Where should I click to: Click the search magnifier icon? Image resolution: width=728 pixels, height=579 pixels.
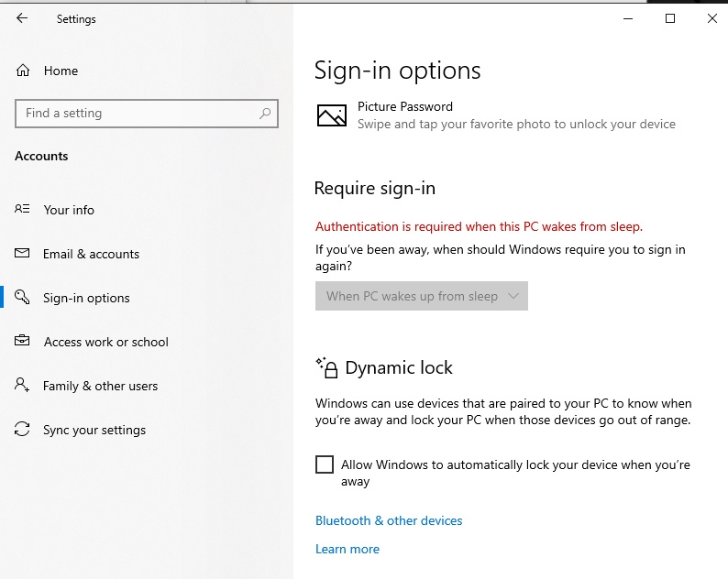[265, 114]
